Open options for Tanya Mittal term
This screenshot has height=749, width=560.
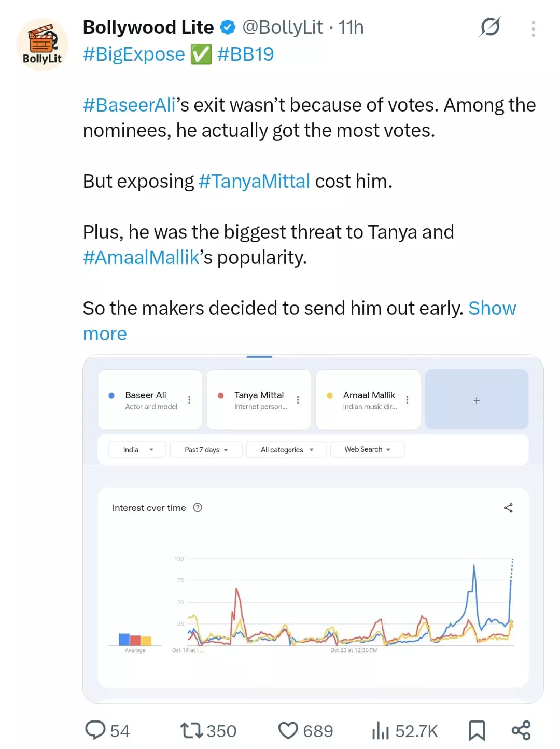[x=298, y=400]
